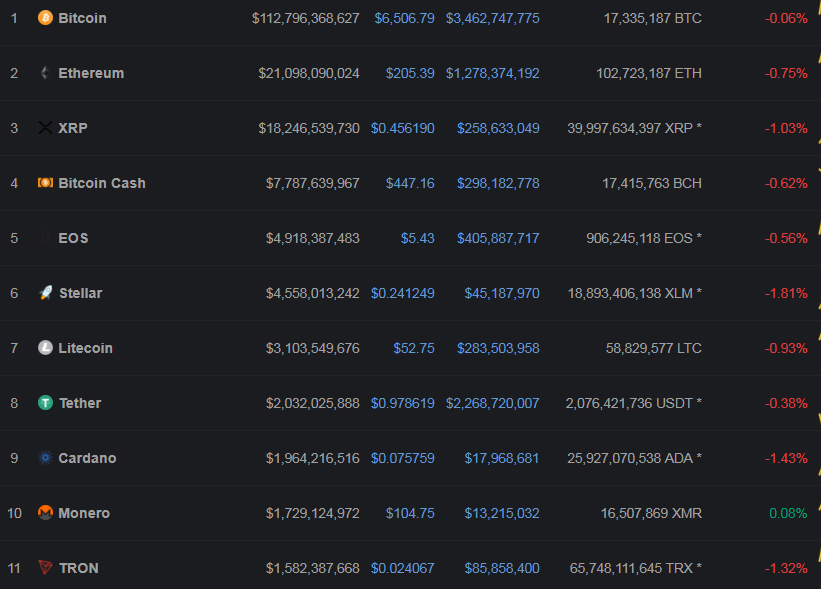Click Litecoin's volume $283,503,958
Viewport: 821px width, 589px height.
[498, 348]
